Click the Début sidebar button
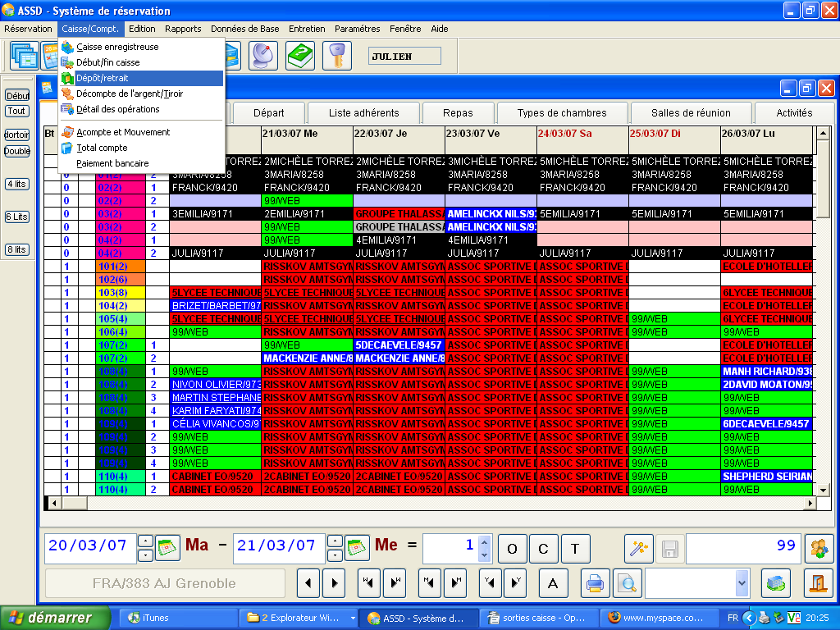840x630 pixels. pos(18,96)
